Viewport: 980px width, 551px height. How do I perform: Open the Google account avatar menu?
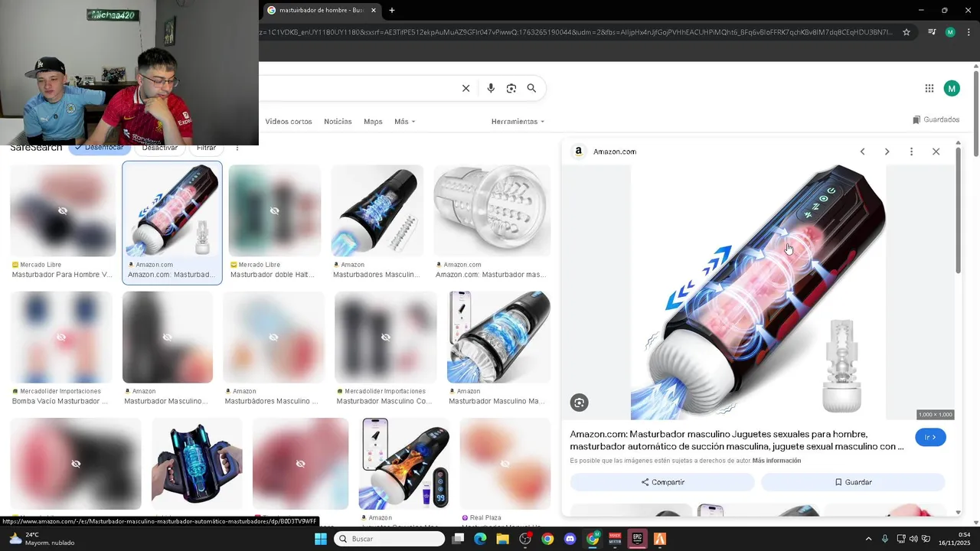point(952,88)
